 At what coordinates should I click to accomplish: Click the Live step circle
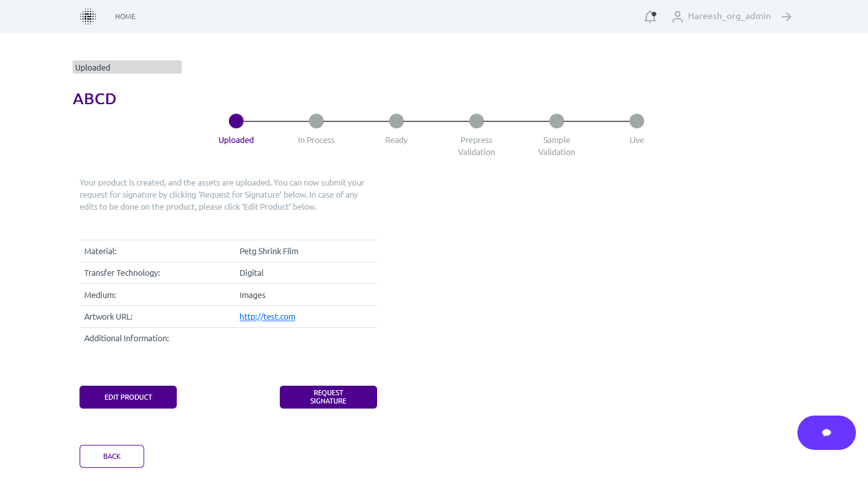pyautogui.click(x=637, y=121)
